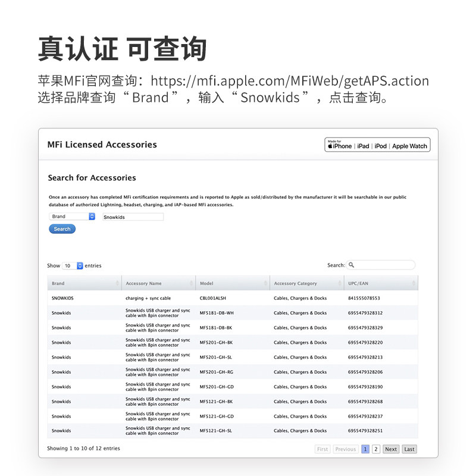The image size is (476, 476).
Task: Select model cell C8L001ALSH
Action: tap(213, 298)
